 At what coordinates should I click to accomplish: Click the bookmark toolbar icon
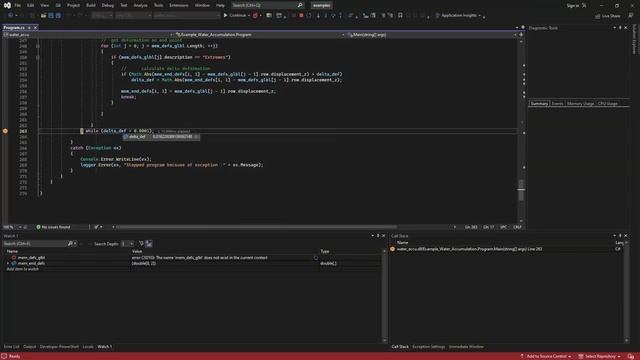coord(400,16)
